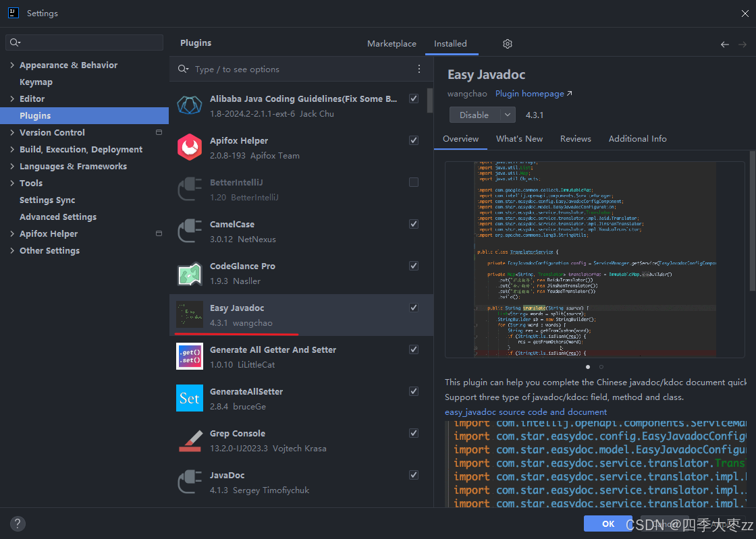756x539 pixels.
Task: Click the CodeGlance Pro map icon
Action: [x=190, y=274]
